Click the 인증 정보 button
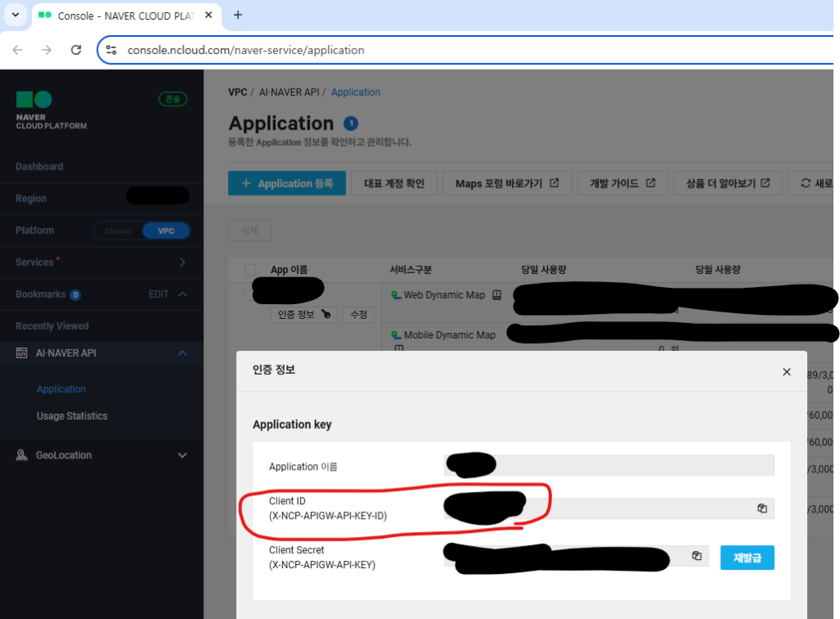840x619 pixels. [304, 314]
